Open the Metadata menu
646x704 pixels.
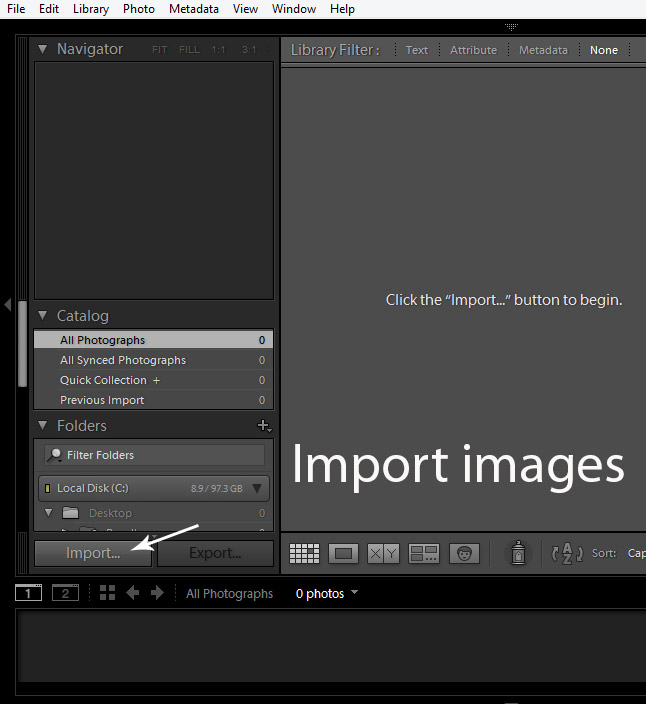coord(193,9)
